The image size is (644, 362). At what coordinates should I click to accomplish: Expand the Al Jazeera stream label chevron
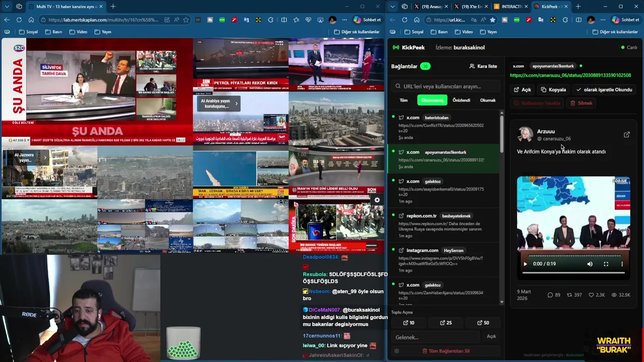(x=45, y=157)
